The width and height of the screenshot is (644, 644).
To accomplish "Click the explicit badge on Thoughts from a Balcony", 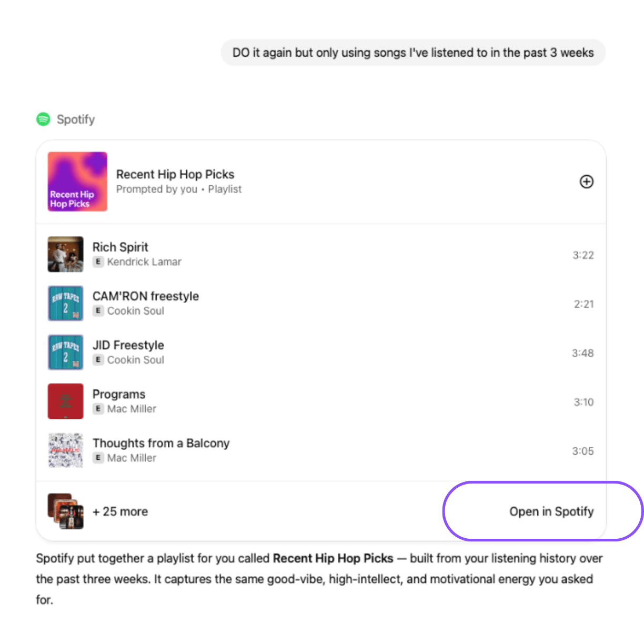I will point(98,458).
